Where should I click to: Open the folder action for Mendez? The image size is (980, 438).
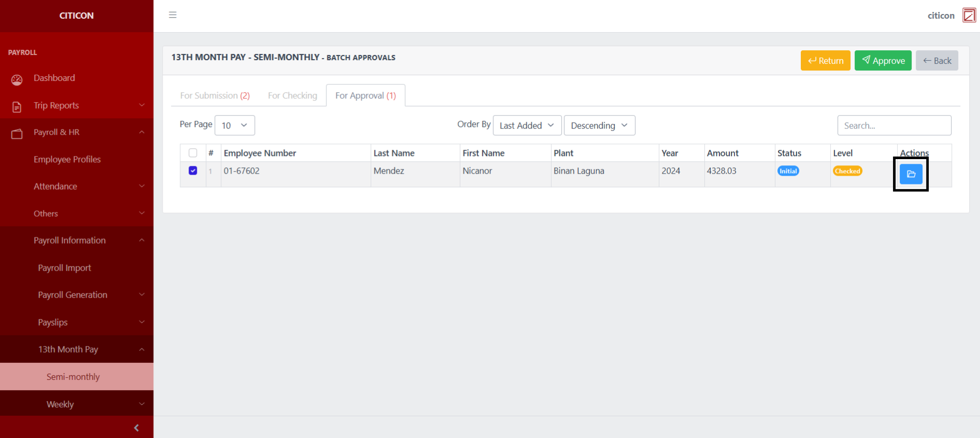click(911, 174)
